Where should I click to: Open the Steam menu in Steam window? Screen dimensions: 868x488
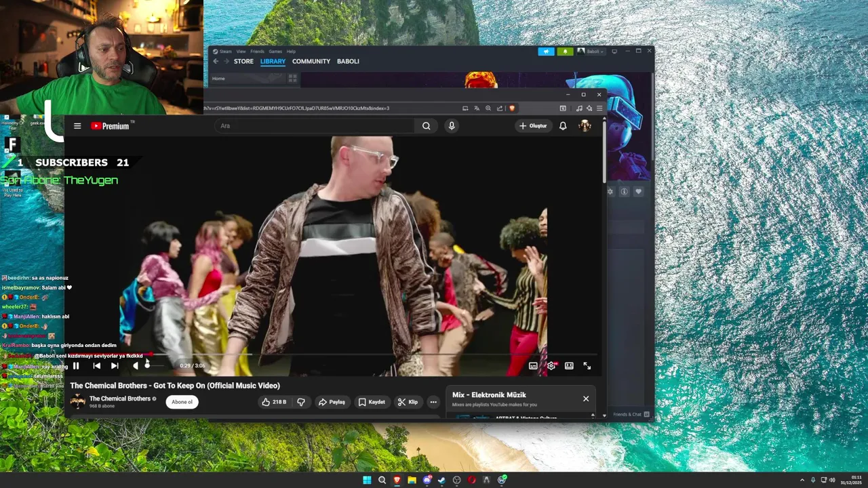pyautogui.click(x=222, y=52)
